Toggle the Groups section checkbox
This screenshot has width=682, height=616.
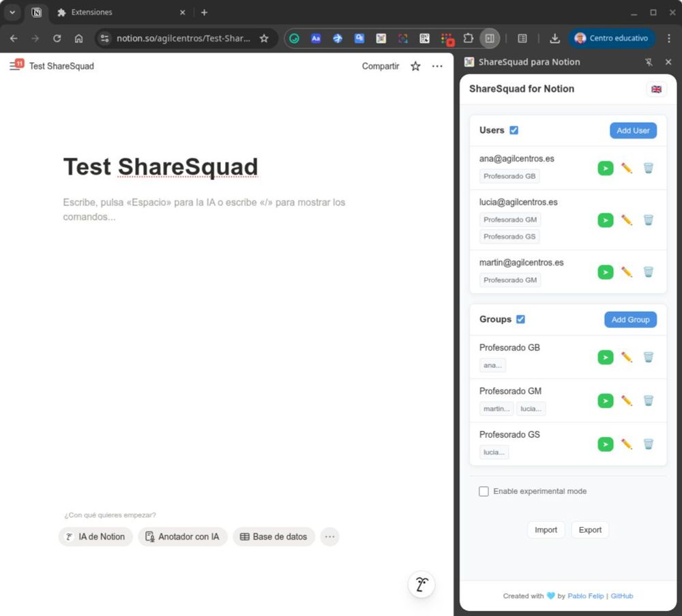[x=520, y=319]
